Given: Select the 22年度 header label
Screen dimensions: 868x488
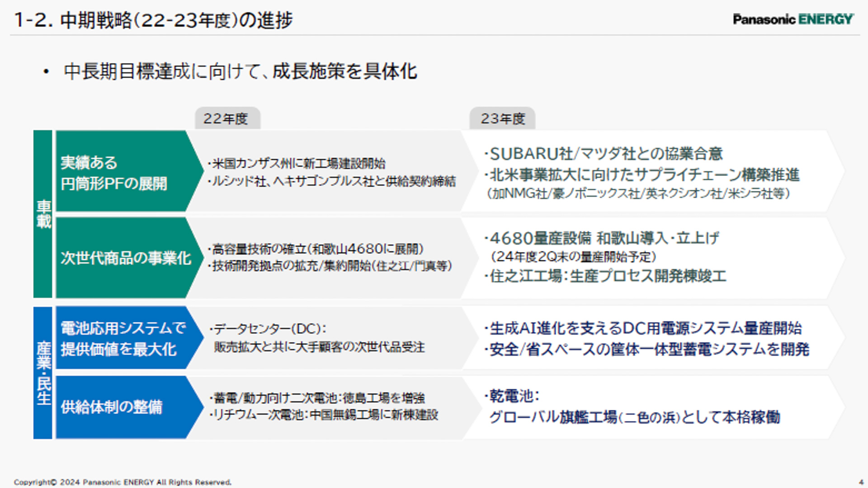Looking at the screenshot, I should [x=227, y=118].
